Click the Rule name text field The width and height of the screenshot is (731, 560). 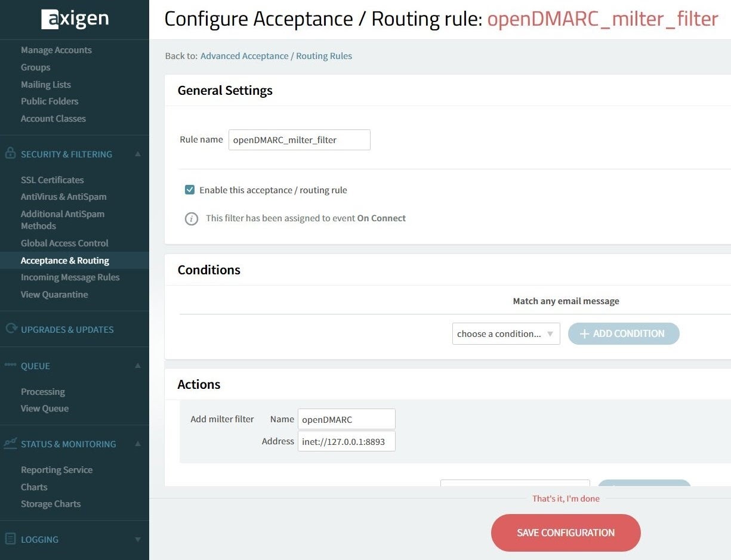299,140
